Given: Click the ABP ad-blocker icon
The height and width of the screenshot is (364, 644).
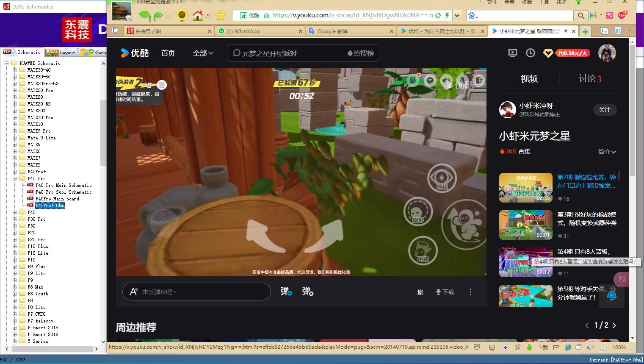Looking at the screenshot, I should coord(622,15).
